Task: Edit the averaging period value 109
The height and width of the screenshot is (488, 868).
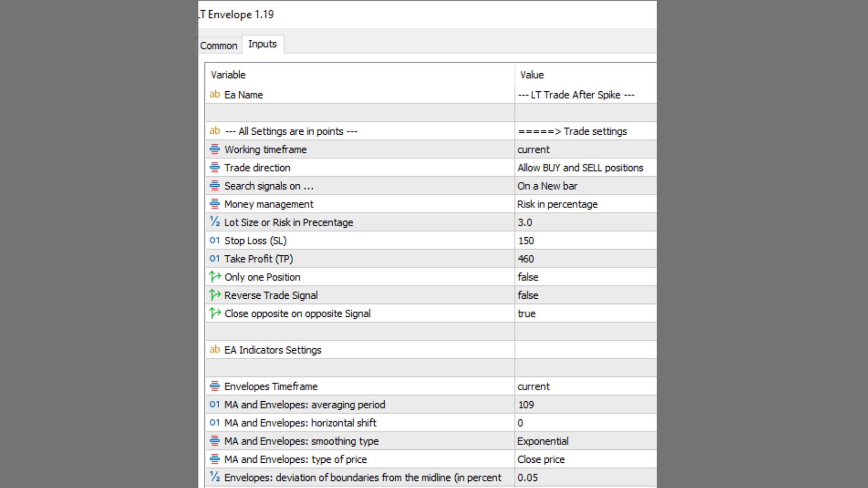Action: click(526, 405)
